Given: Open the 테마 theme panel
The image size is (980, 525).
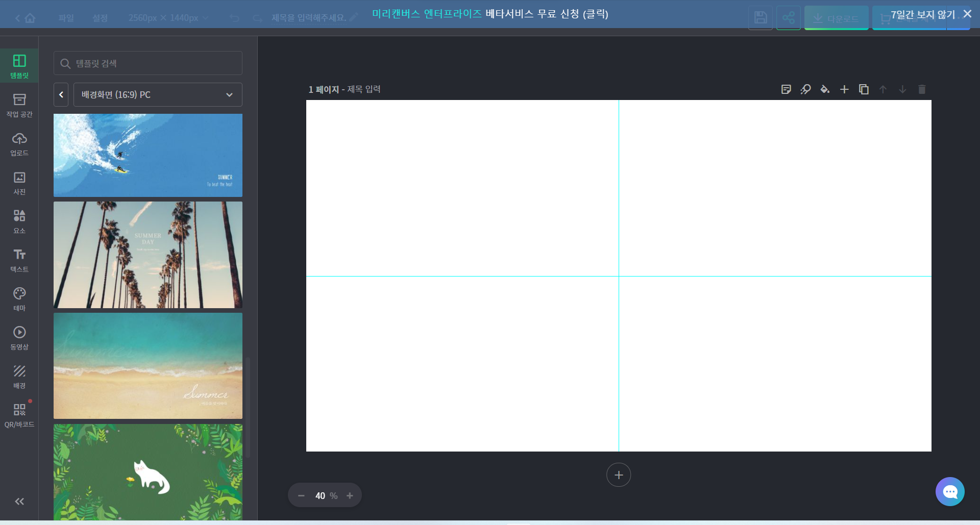Looking at the screenshot, I should [19, 299].
